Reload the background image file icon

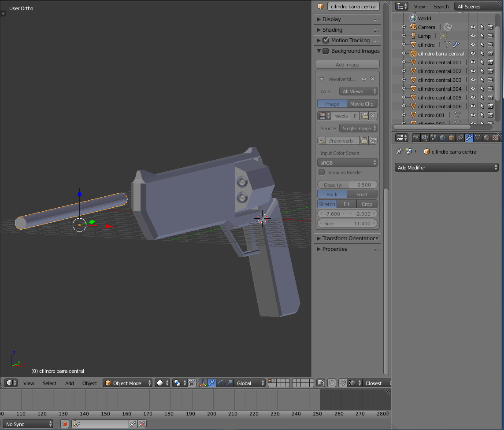(x=373, y=140)
